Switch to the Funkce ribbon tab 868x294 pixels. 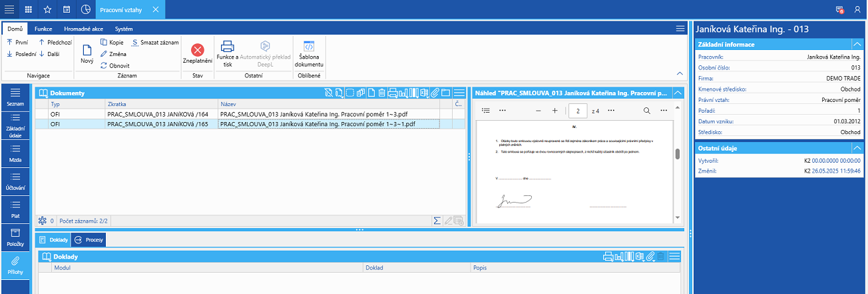[x=43, y=29]
